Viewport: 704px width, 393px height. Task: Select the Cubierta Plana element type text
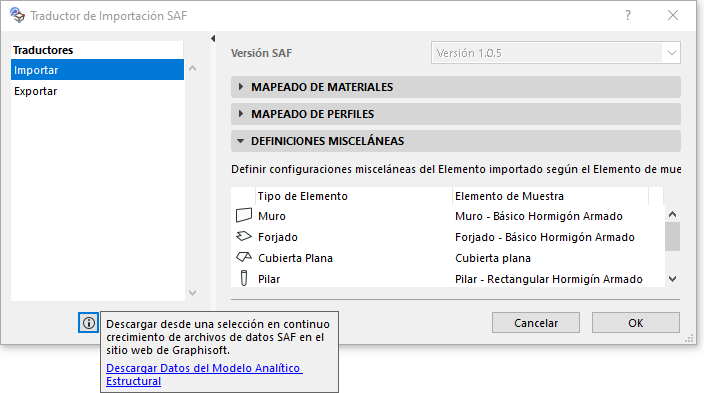[295, 258]
